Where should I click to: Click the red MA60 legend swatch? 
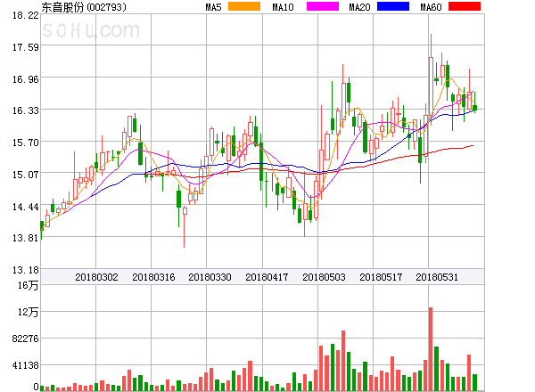pos(465,6)
